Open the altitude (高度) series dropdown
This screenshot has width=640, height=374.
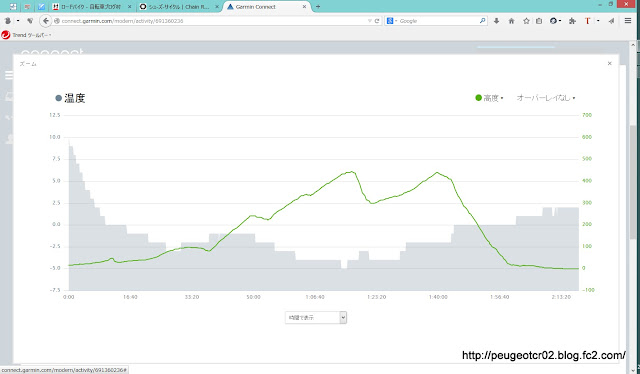493,98
